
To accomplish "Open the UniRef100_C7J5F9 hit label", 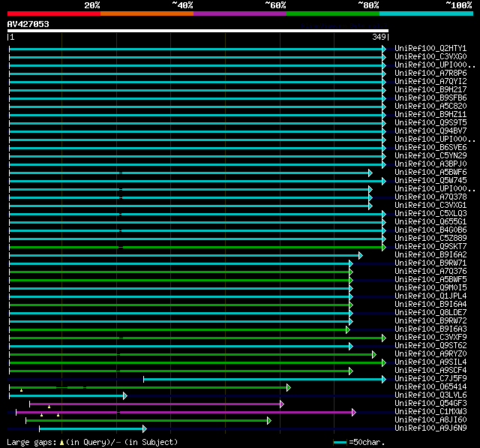I will pyautogui.click(x=430, y=379).
